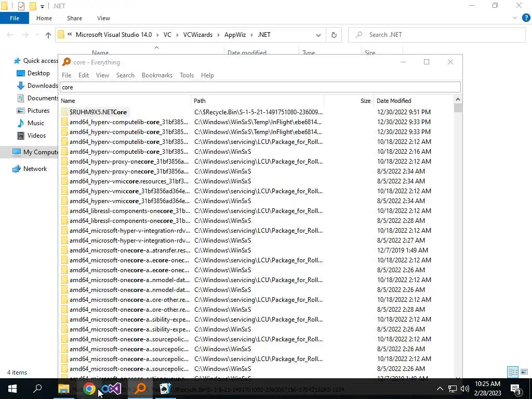Open the volume control in system tray

[465, 389]
